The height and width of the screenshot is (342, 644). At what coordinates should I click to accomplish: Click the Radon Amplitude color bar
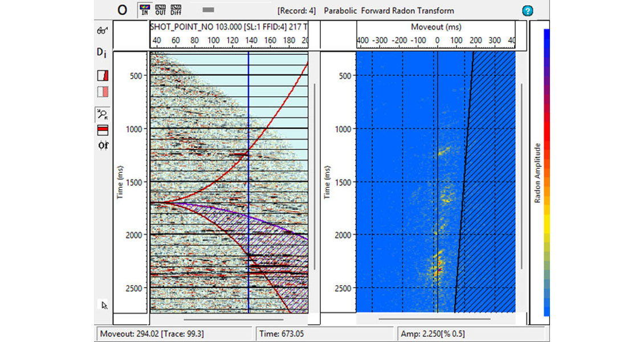[x=547, y=171]
